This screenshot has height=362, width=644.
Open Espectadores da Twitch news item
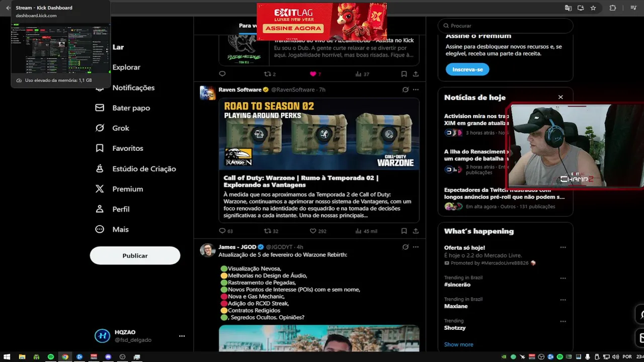pos(505,198)
